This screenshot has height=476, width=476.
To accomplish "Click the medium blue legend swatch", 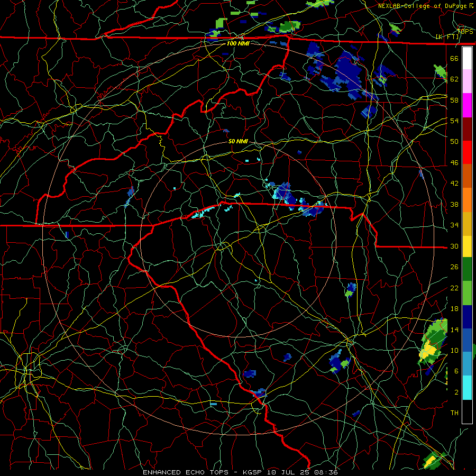I will pyautogui.click(x=467, y=340).
